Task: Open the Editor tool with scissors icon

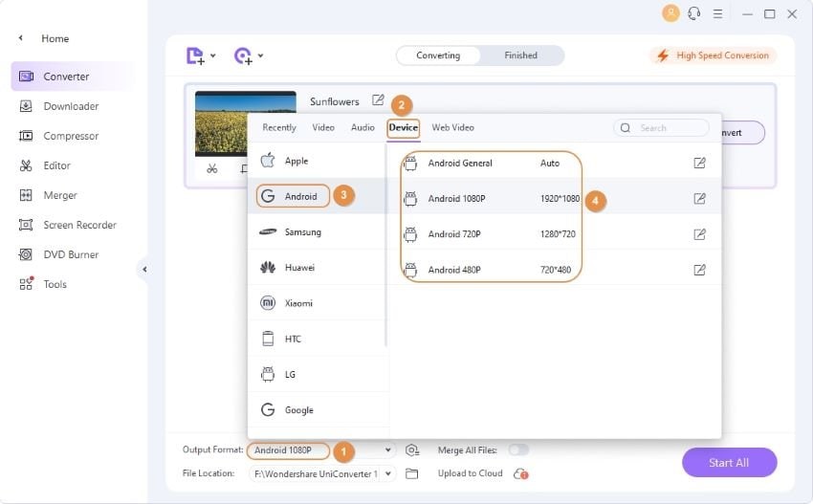Action: [x=45, y=165]
